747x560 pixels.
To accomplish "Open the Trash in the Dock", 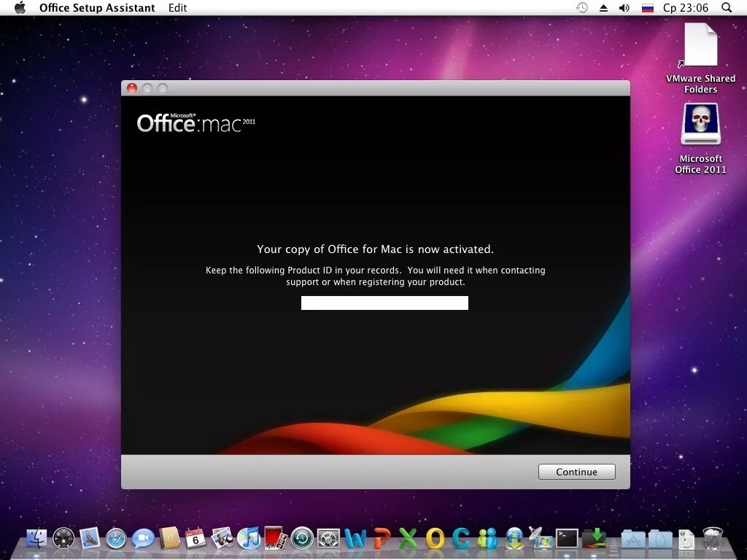I will pos(713,539).
